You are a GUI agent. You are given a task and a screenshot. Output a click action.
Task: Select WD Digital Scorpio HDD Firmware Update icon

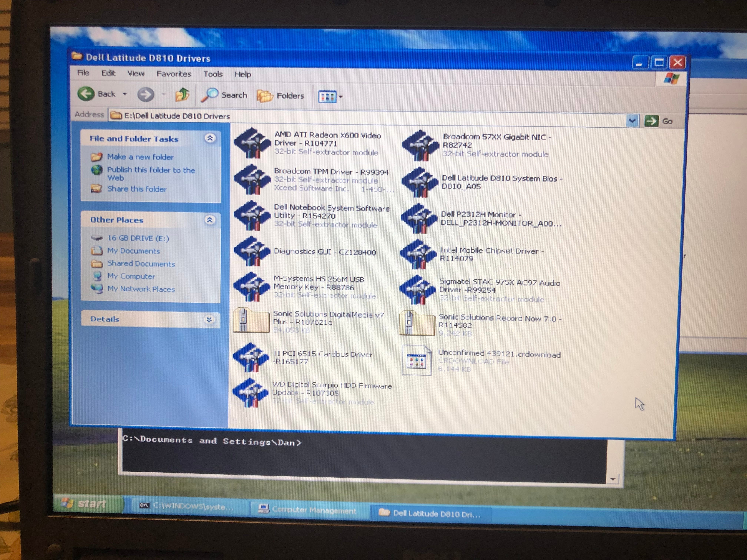coord(250,393)
